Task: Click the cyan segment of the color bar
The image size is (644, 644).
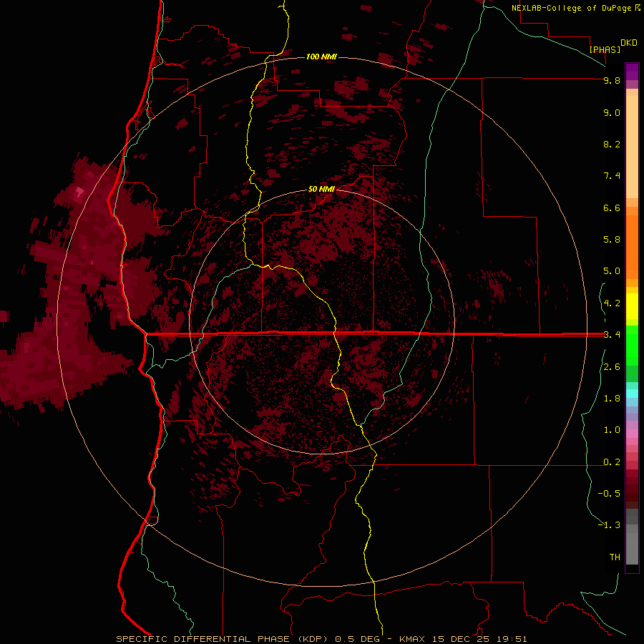Action: point(632,394)
